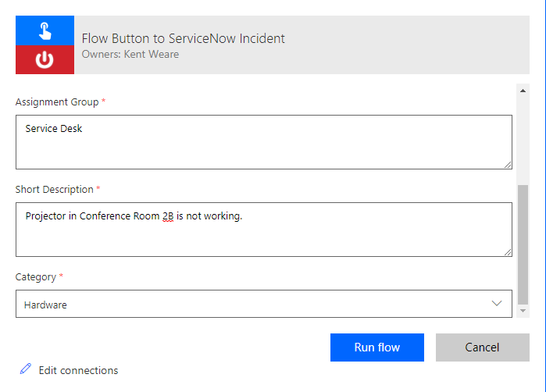The image size is (546, 392).
Task: Click the Assignment Group box resize grip
Action: [508, 164]
